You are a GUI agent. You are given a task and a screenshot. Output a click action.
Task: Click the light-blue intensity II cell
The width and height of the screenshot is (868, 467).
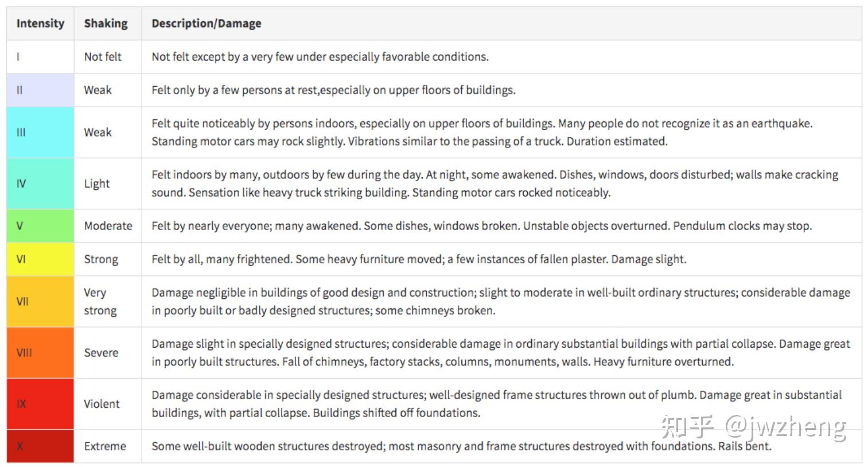[40, 90]
